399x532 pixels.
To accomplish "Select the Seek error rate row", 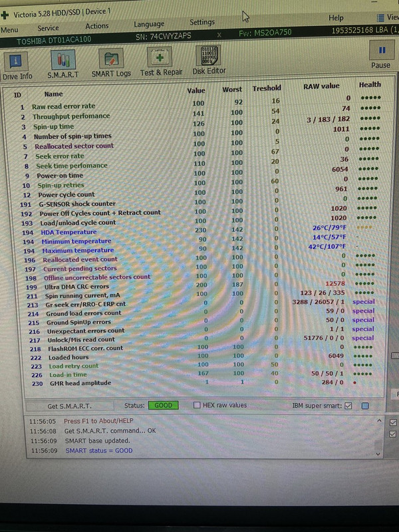I will click(x=200, y=153).
